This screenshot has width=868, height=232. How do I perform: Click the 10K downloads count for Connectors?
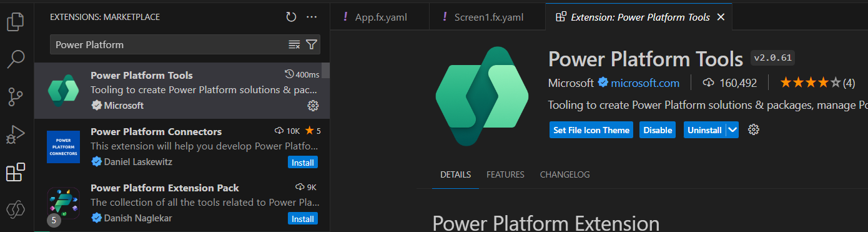pos(287,131)
